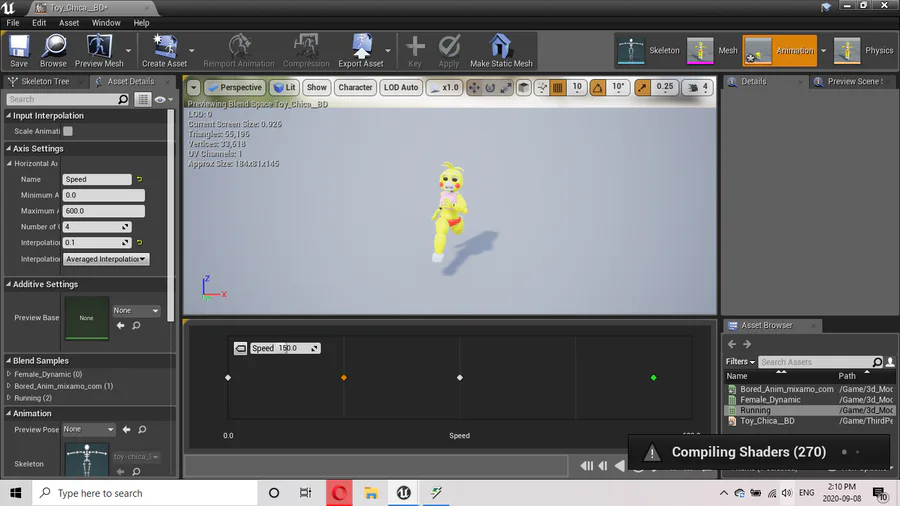Screen dimensions: 900x506
Task: Click the coordinate space cube icon
Action: click(x=523, y=87)
